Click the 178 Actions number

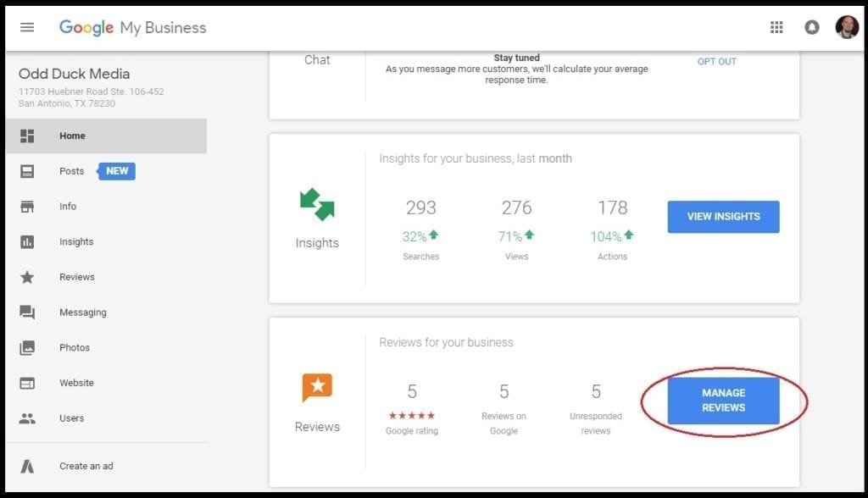click(612, 207)
